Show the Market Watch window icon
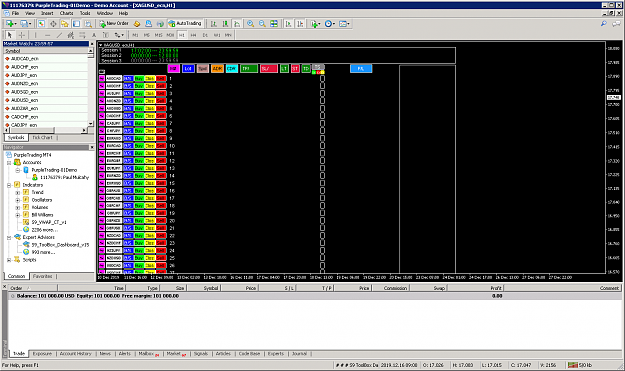The height and width of the screenshot is (371, 625). pyautogui.click(x=41, y=24)
